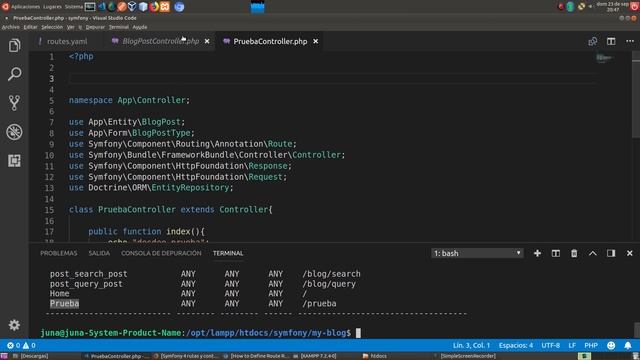Kill the terminal with trash icon
The image size is (640, 360).
click(574, 253)
